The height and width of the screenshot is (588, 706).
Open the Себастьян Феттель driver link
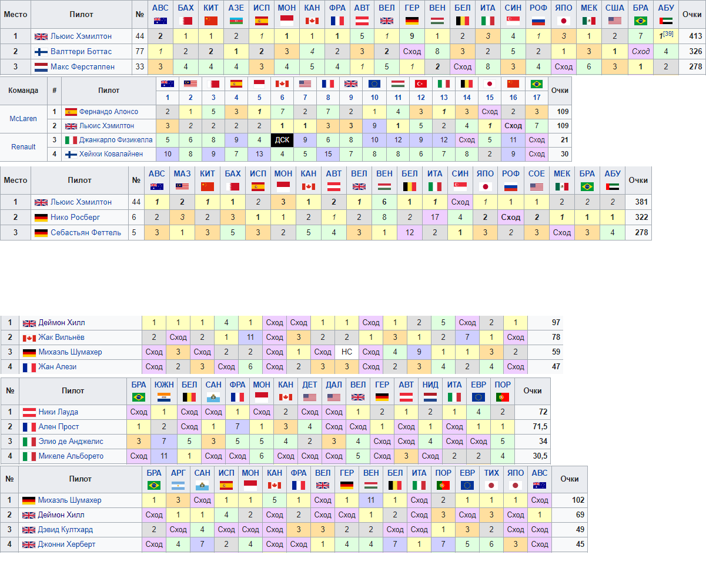(86, 232)
